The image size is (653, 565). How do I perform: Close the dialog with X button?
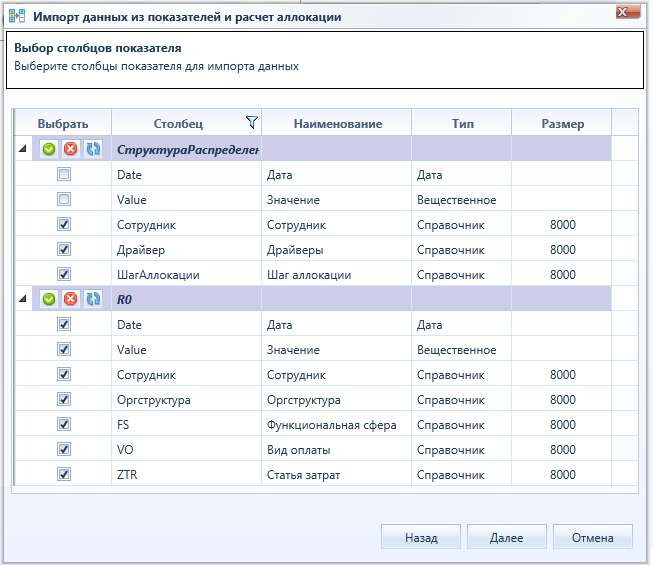point(628,12)
